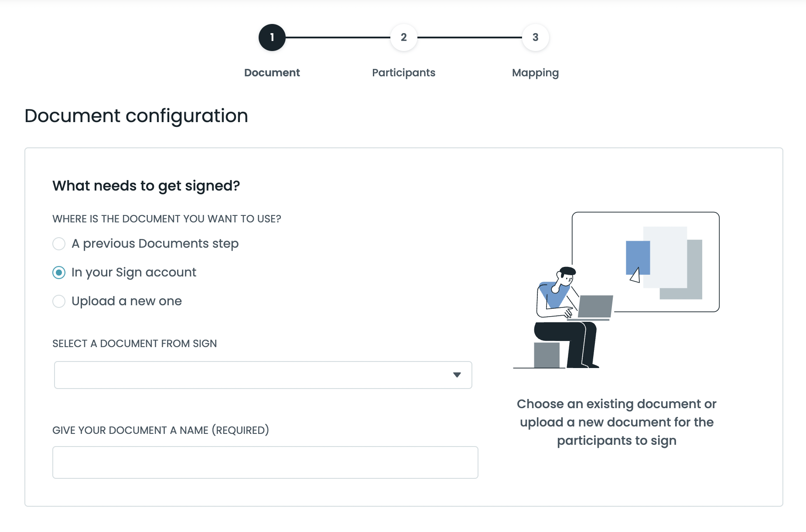The width and height of the screenshot is (806, 532).
Task: Click step 2 Participants circle in the stepper
Action: (403, 38)
